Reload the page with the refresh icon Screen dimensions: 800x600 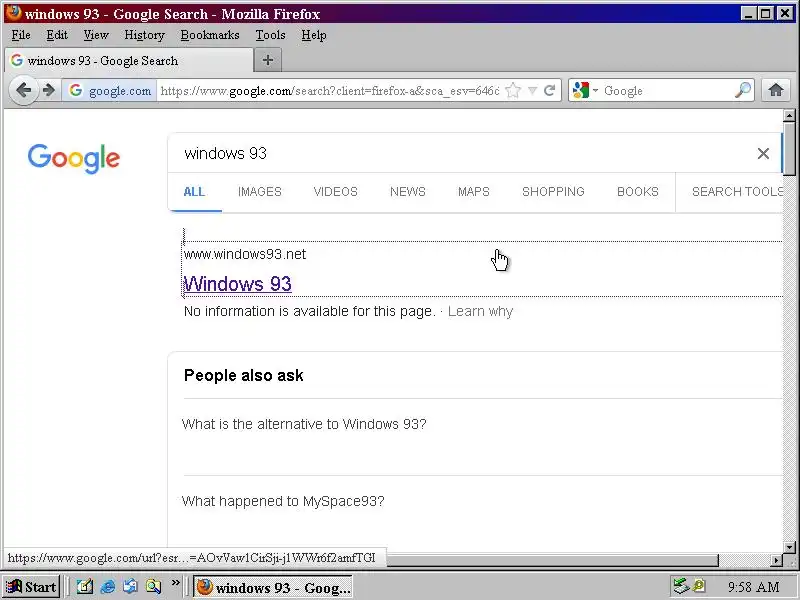click(x=549, y=91)
